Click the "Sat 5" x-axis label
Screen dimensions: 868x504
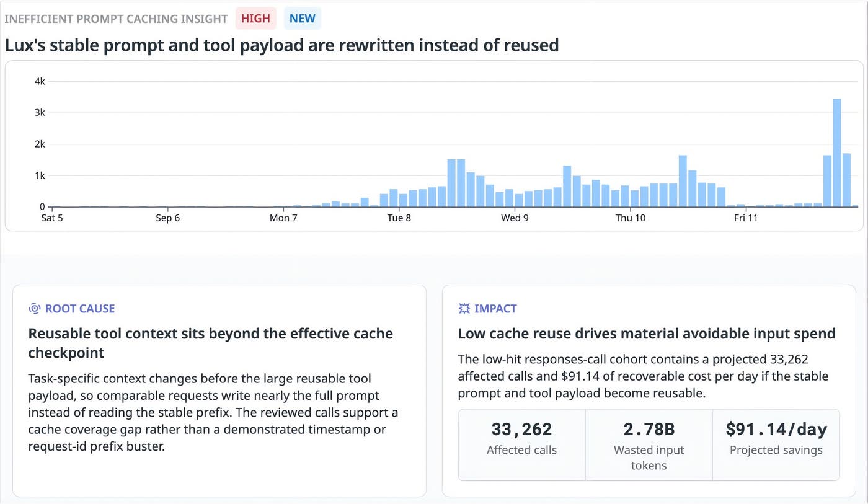pyautogui.click(x=51, y=218)
